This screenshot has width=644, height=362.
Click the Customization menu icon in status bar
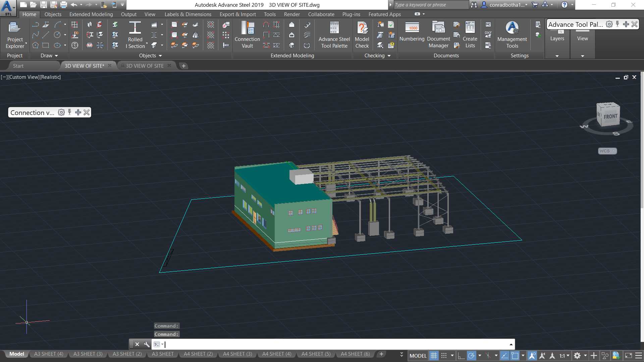coord(639,356)
